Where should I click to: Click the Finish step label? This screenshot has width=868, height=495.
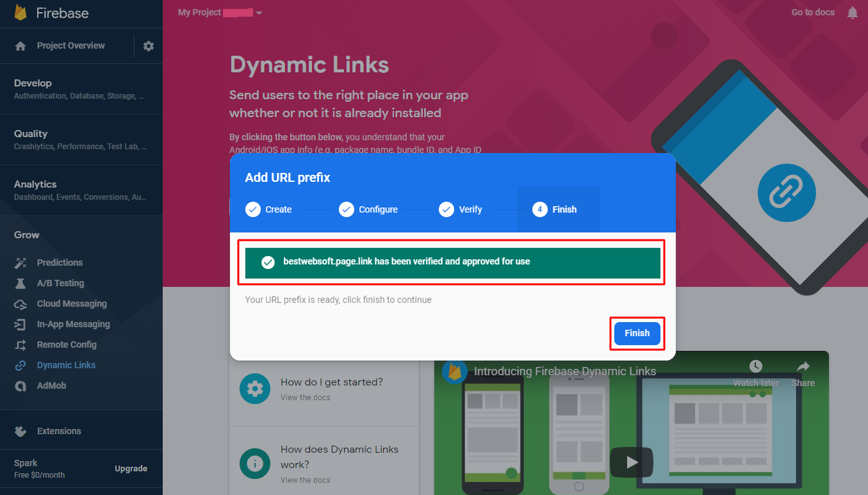coord(564,209)
